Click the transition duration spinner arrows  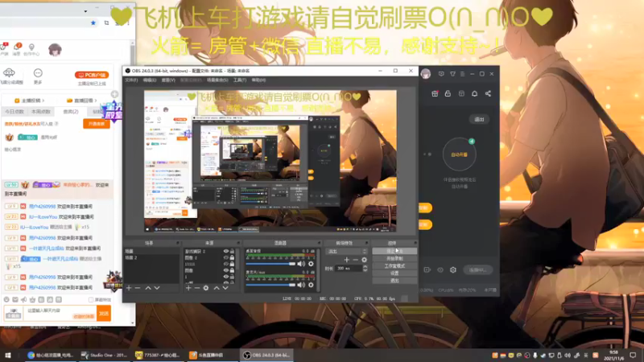365,269
